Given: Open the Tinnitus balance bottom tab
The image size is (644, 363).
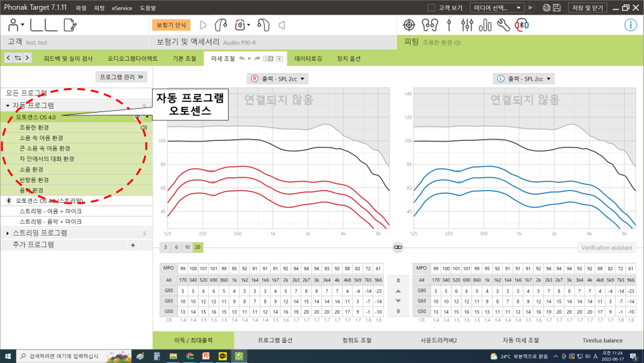Looking at the screenshot, I should pyautogui.click(x=603, y=340).
